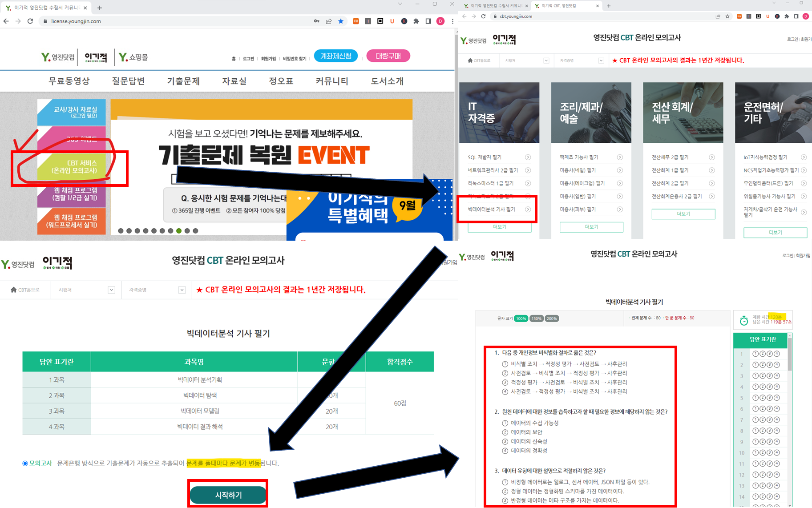The height and width of the screenshot is (508, 812).
Task: Click the Y.영진닷컴 logo on license site
Action: 58,57
